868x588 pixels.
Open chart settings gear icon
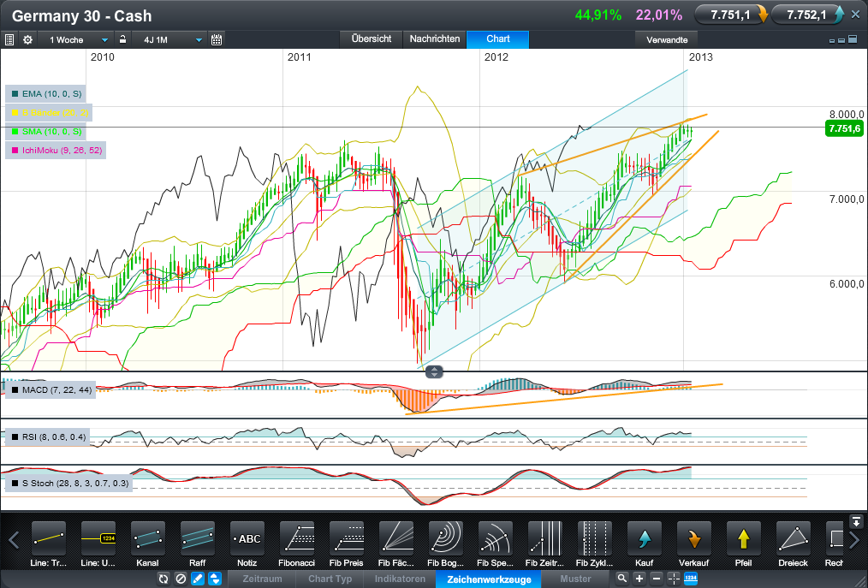(x=27, y=39)
